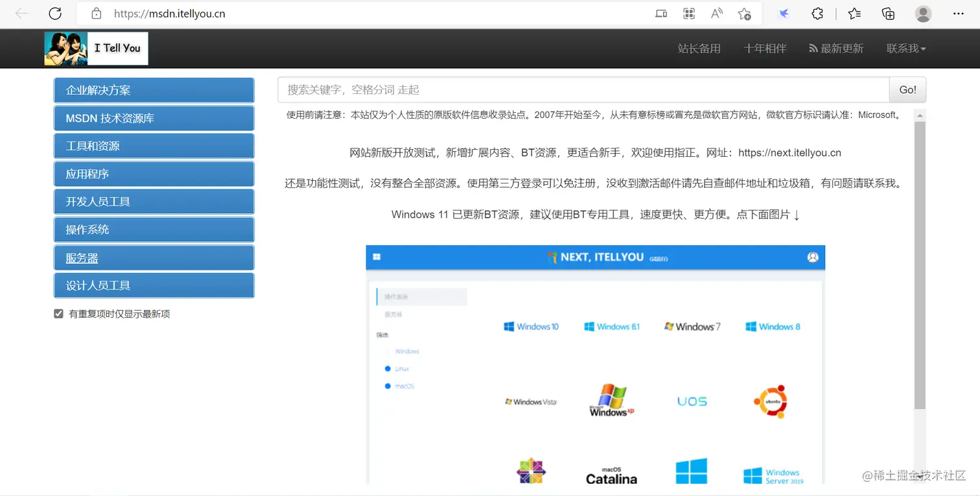Image resolution: width=980 pixels, height=496 pixels.
Task: Reload the page with the refresh icon
Action: (55, 13)
